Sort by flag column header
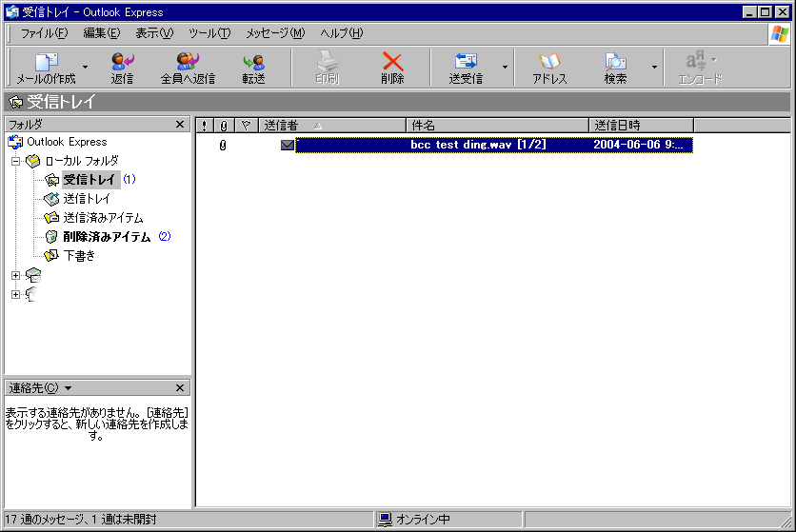The width and height of the screenshot is (796, 532). click(x=247, y=126)
